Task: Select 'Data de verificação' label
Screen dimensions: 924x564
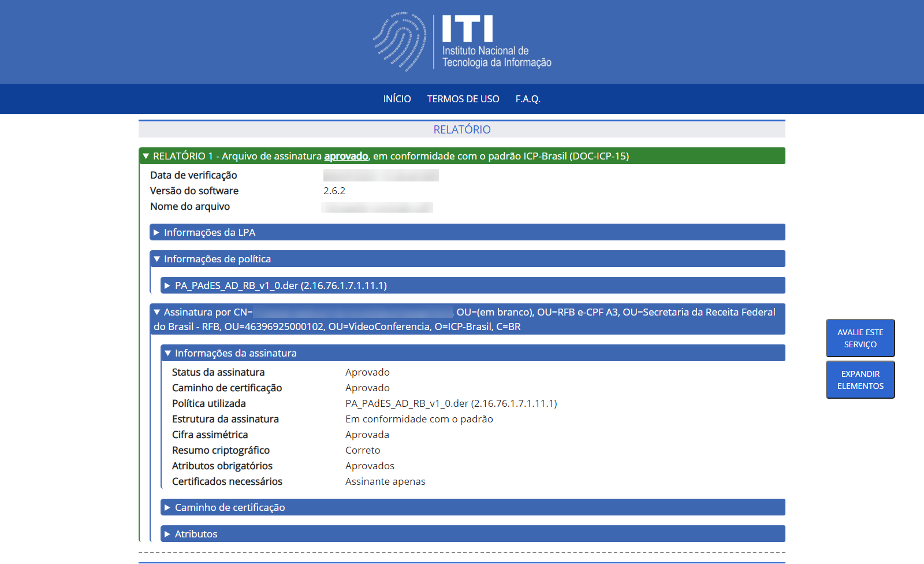Action: click(x=193, y=175)
